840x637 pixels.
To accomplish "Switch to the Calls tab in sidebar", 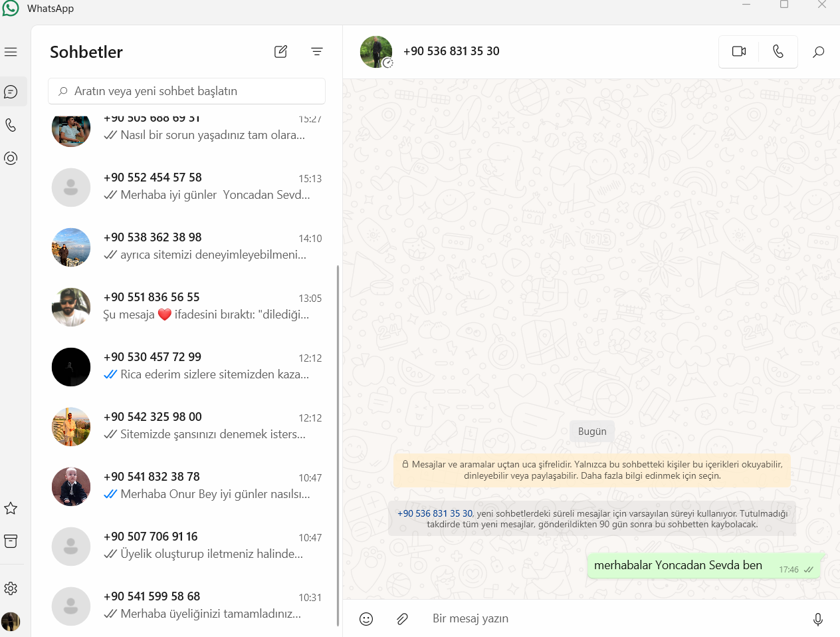I will [x=11, y=125].
